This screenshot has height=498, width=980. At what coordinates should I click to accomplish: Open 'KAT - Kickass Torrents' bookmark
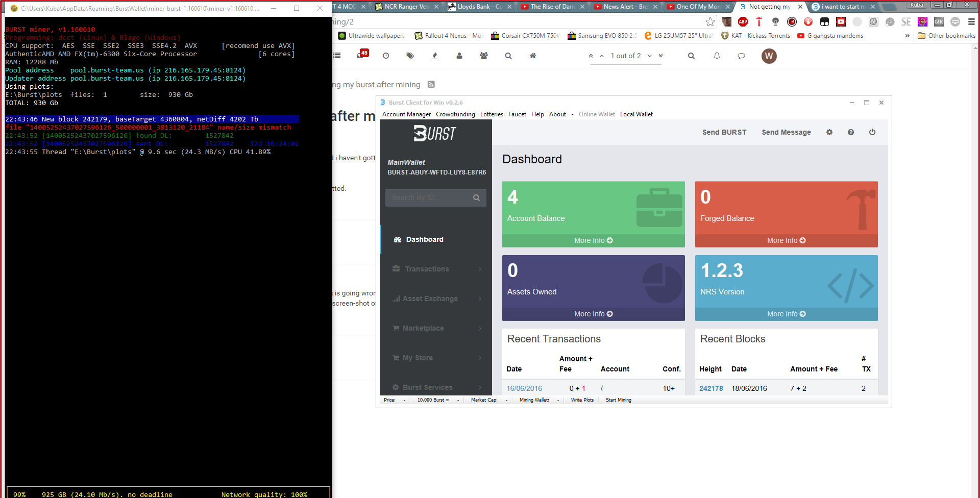[755, 36]
